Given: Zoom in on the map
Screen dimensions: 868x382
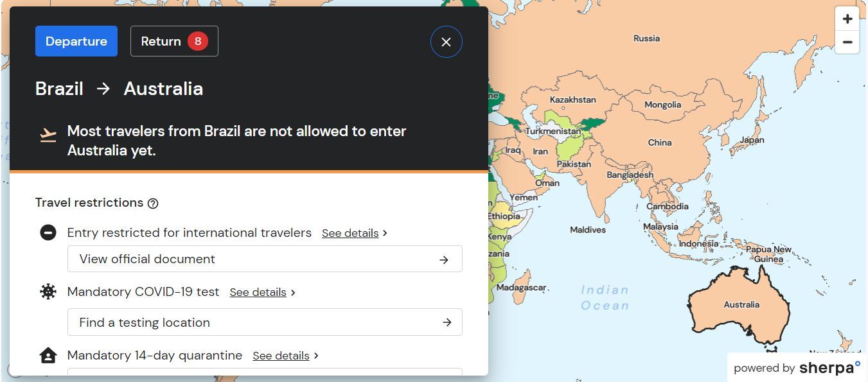Looking at the screenshot, I should (x=847, y=19).
